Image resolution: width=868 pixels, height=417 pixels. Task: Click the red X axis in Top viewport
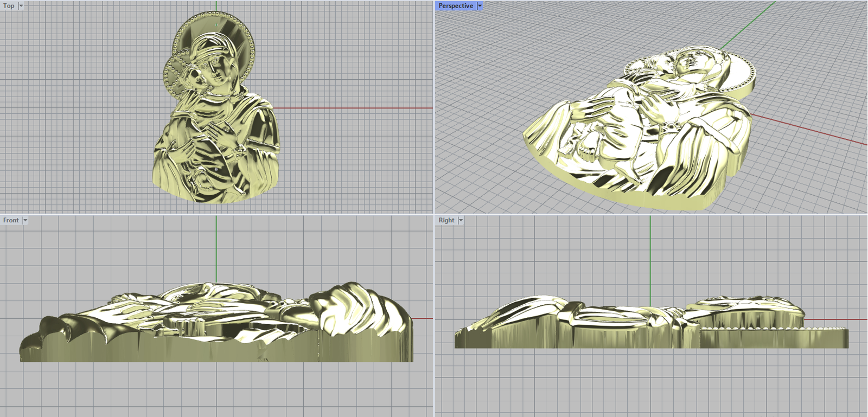[353, 108]
